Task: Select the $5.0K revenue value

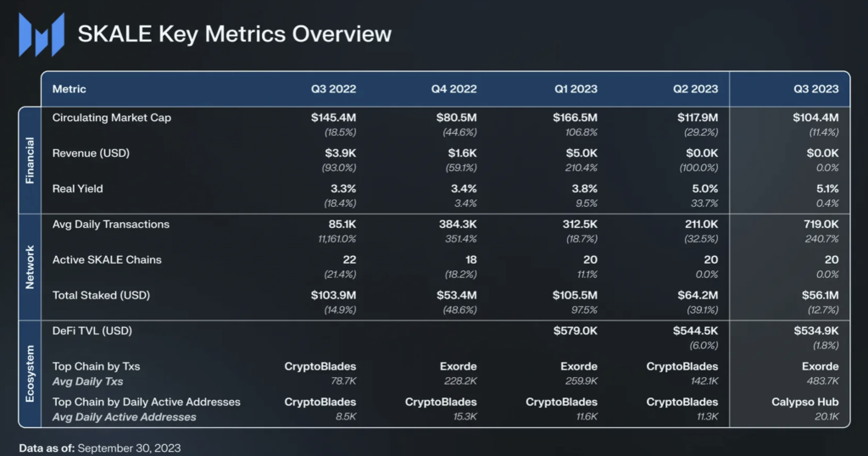Action: click(581, 153)
